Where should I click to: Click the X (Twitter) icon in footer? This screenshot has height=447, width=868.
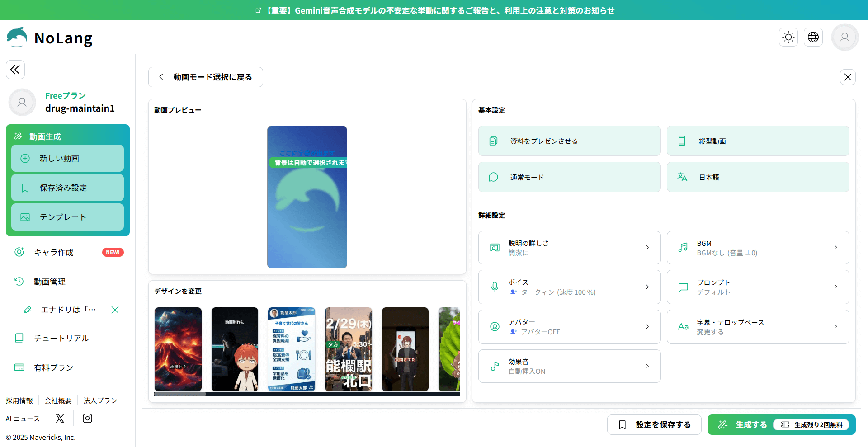tap(60, 419)
